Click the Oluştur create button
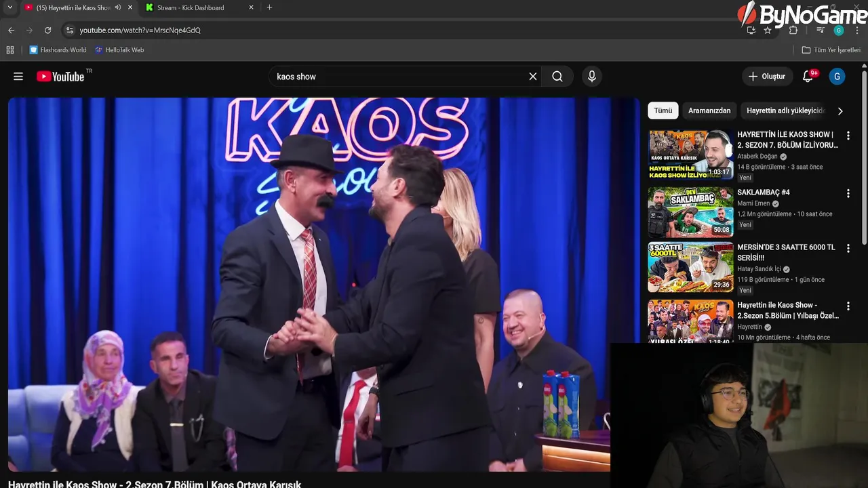 [767, 77]
